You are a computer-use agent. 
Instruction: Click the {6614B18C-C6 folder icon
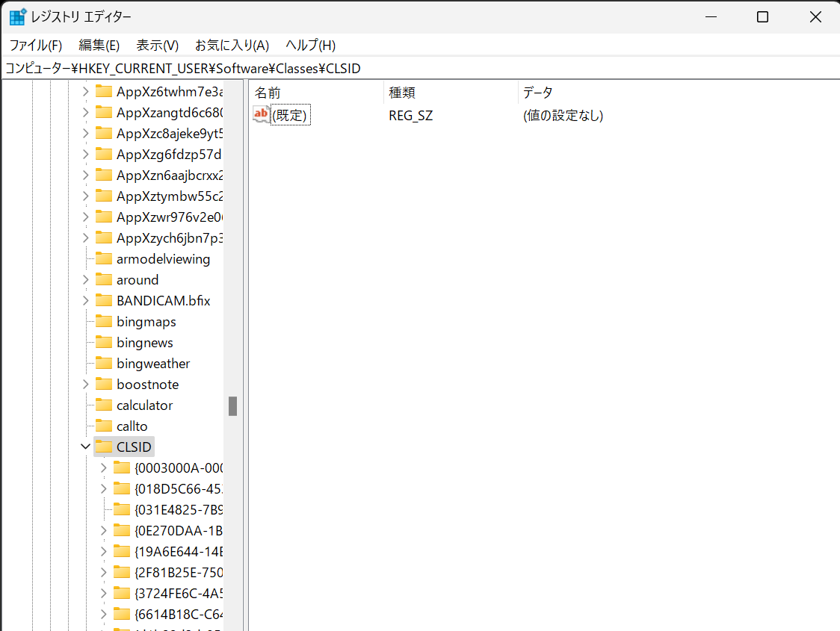tap(122, 613)
